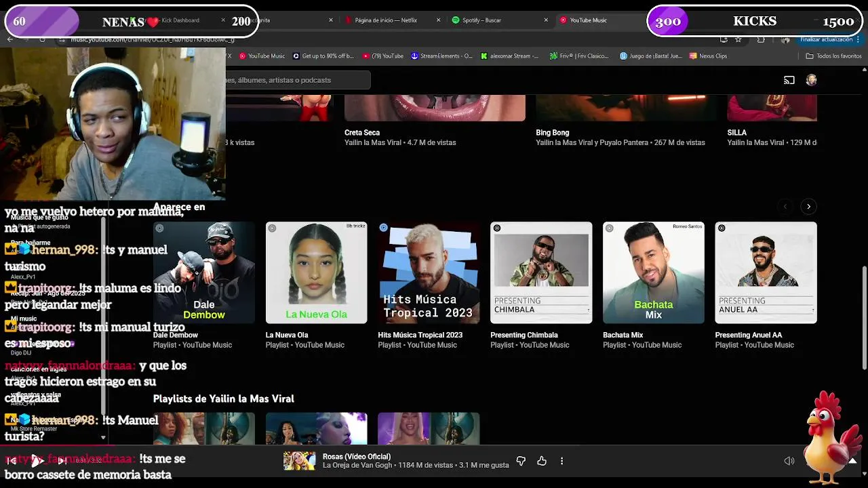868x488 pixels.
Task: Click bookmark star icon in address bar
Action: (738, 39)
